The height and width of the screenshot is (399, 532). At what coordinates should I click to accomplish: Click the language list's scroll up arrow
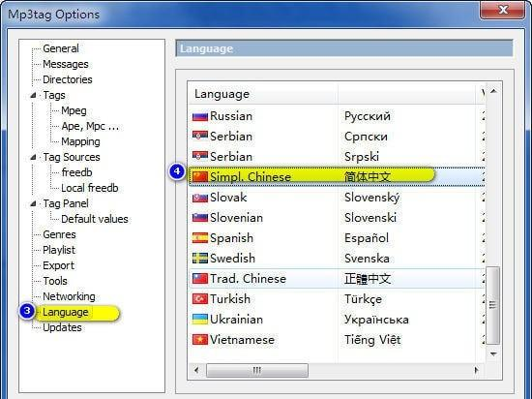[493, 91]
